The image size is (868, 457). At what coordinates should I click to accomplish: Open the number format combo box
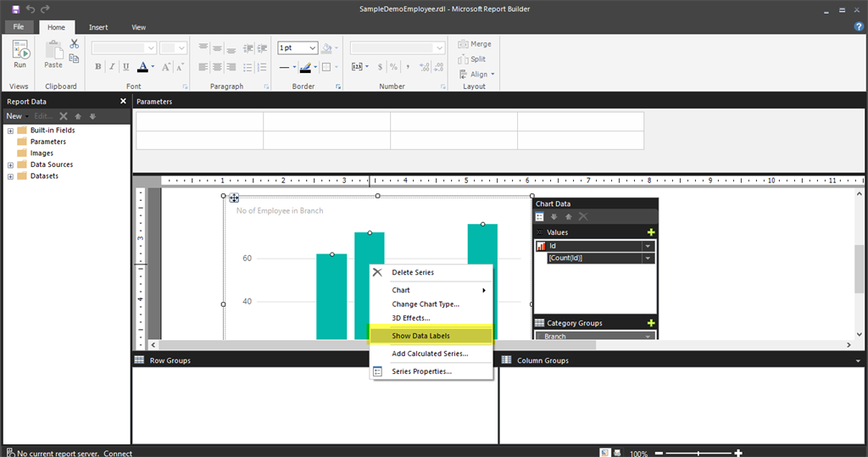397,48
